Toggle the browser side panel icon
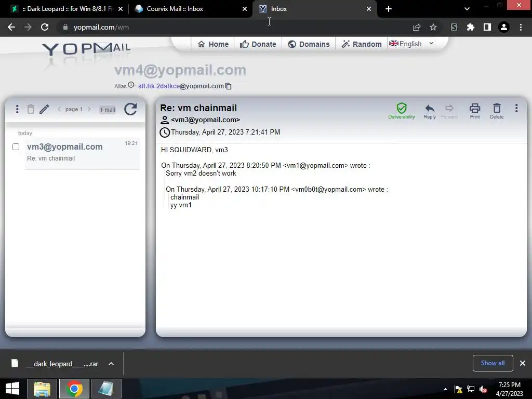Image resolution: width=532 pixels, height=399 pixels. point(487,27)
